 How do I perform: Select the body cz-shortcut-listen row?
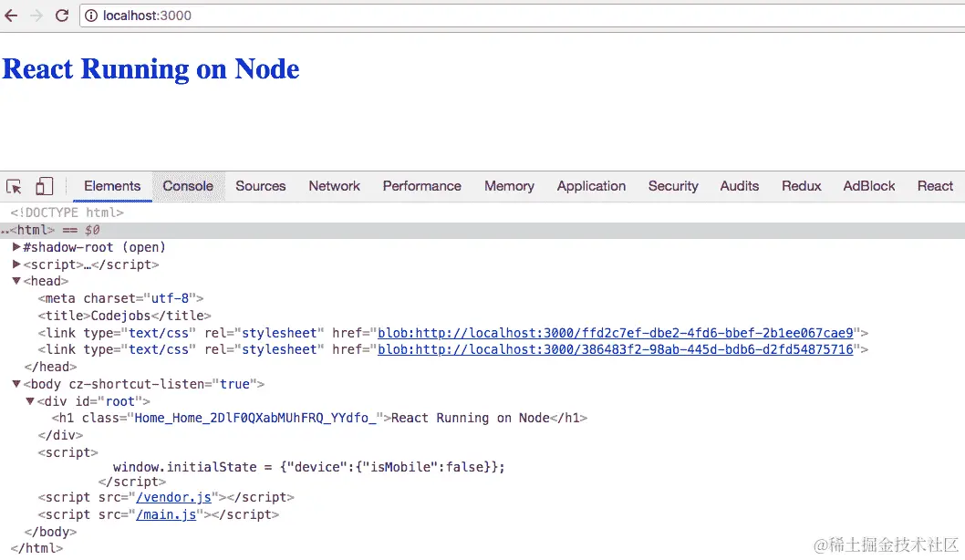[x=144, y=384]
